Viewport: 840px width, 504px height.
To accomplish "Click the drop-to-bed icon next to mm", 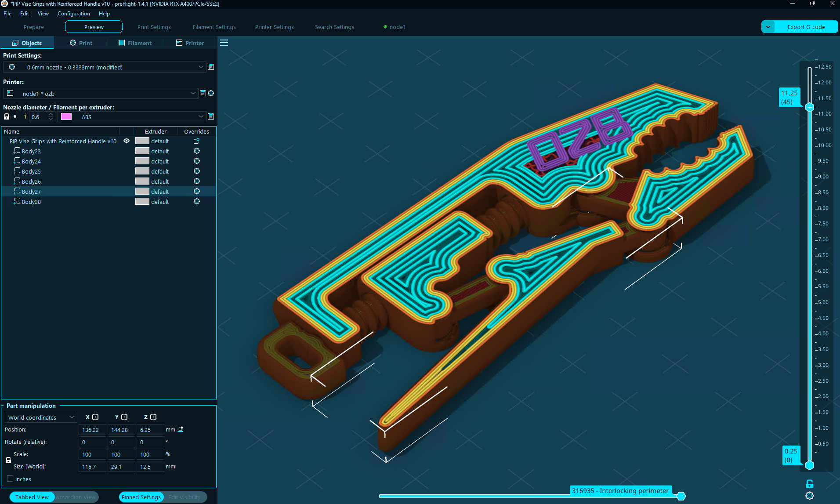I will 181,429.
